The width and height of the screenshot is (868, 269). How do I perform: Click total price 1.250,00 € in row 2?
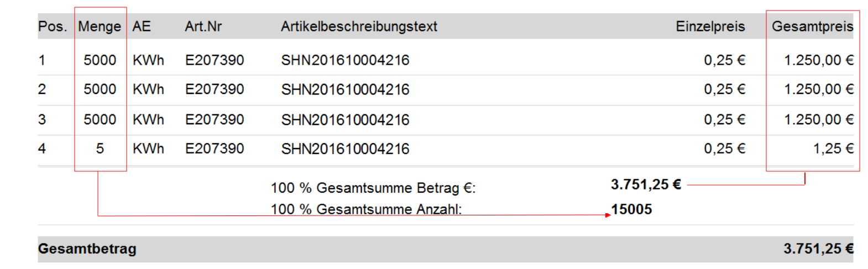pos(819,89)
